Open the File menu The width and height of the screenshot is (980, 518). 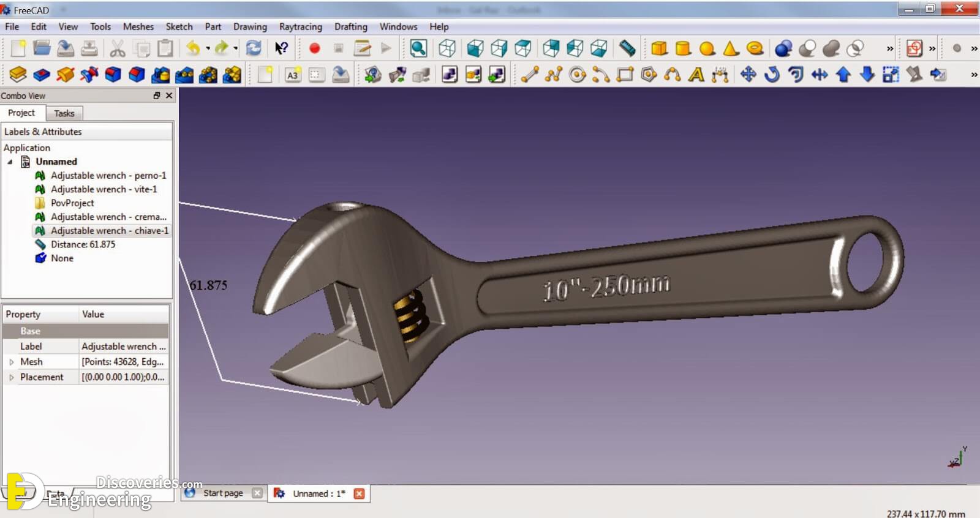(x=12, y=26)
